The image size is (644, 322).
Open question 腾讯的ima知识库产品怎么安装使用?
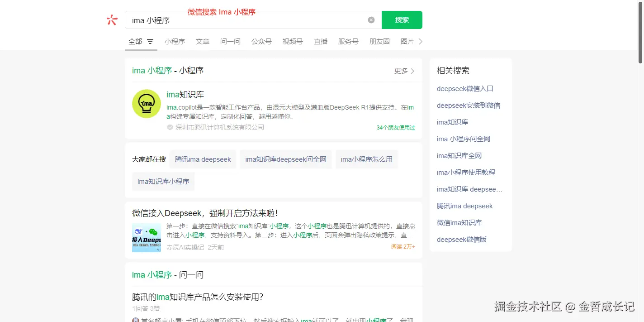198,297
